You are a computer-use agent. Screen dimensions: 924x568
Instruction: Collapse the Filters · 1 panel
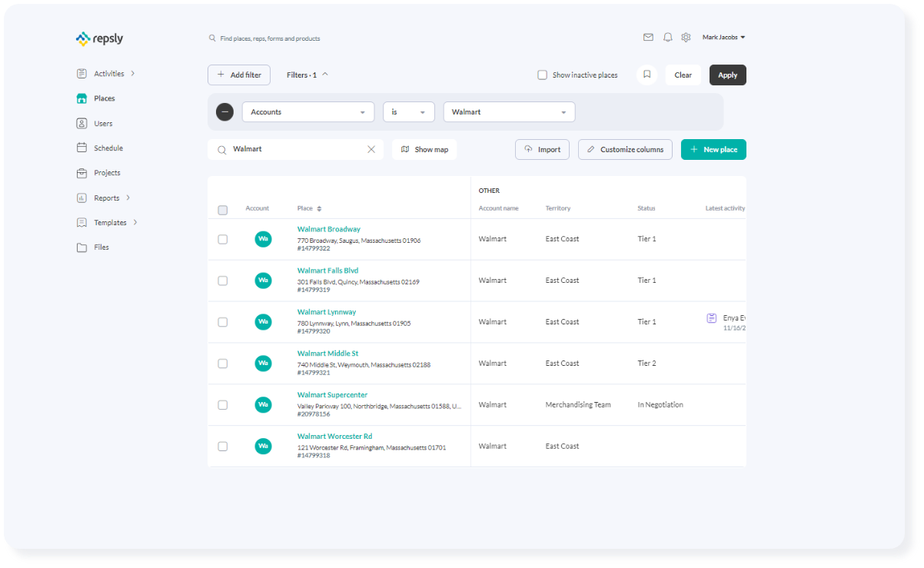(x=307, y=75)
